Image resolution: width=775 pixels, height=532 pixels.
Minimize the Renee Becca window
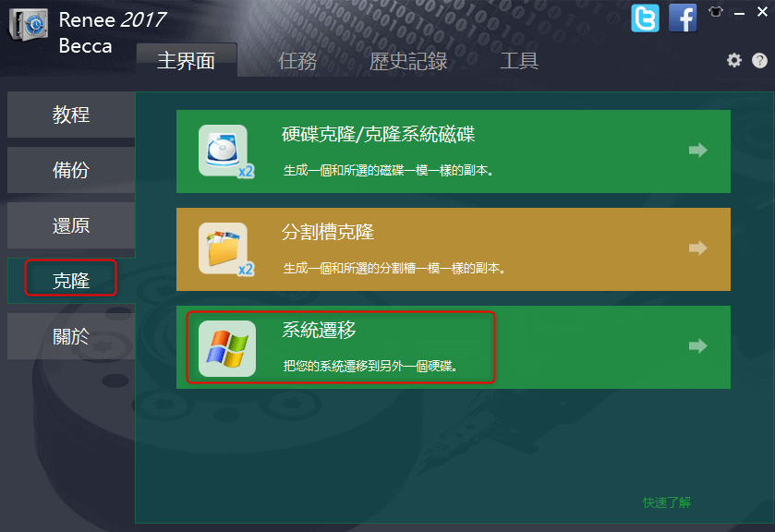click(739, 14)
